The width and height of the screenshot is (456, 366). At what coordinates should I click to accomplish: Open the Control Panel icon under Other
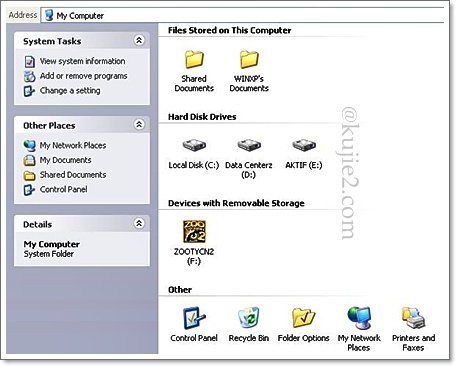pyautogui.click(x=194, y=318)
